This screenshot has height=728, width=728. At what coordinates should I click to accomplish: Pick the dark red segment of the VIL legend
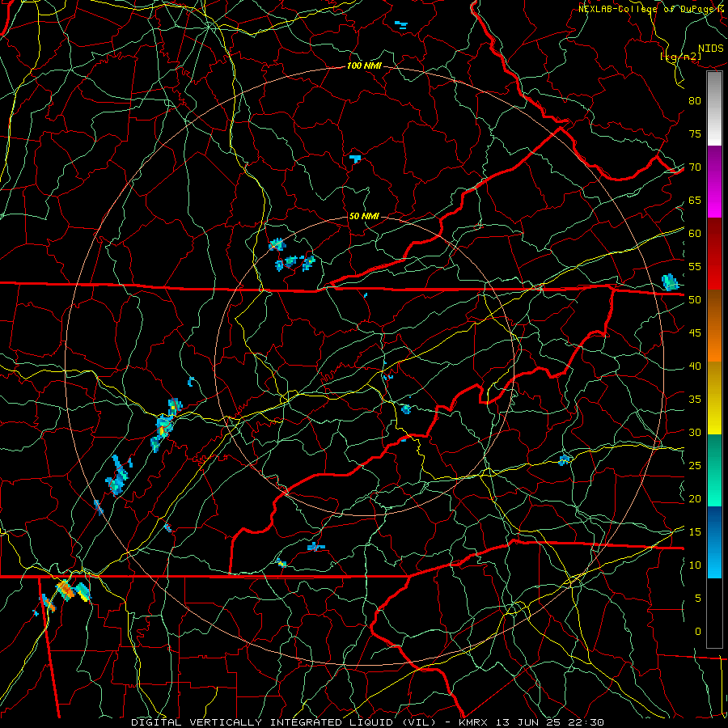click(x=714, y=254)
